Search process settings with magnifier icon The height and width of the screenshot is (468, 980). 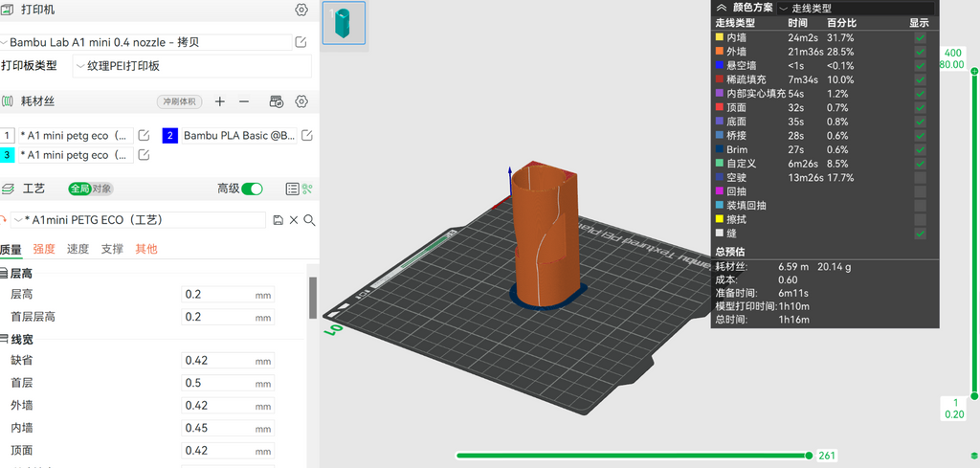coord(309,220)
